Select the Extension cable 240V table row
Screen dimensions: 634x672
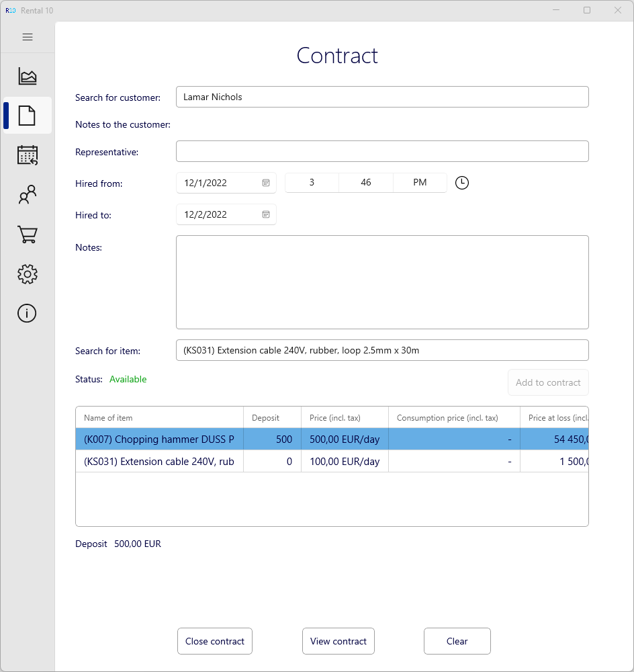159,462
